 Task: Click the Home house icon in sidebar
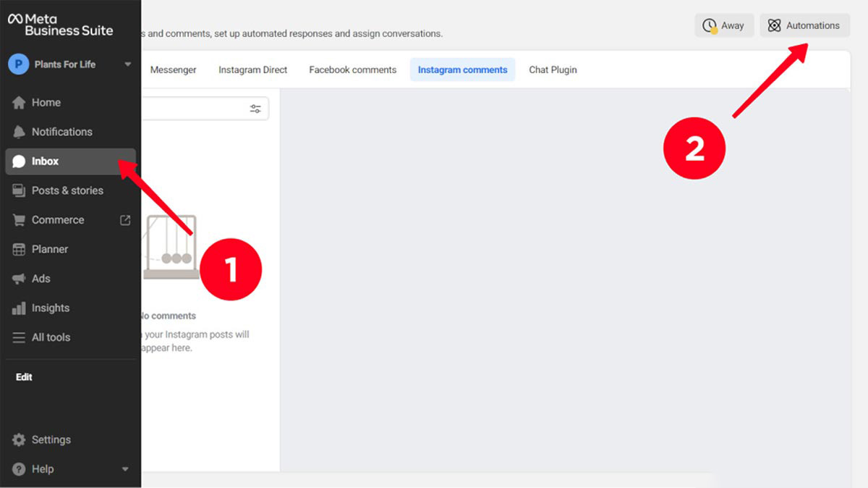pyautogui.click(x=19, y=103)
